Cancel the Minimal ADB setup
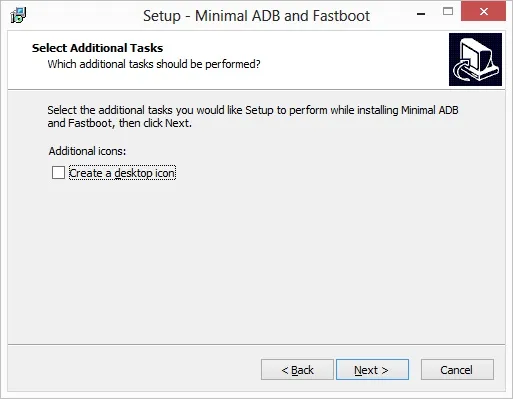The width and height of the screenshot is (513, 399). click(457, 369)
